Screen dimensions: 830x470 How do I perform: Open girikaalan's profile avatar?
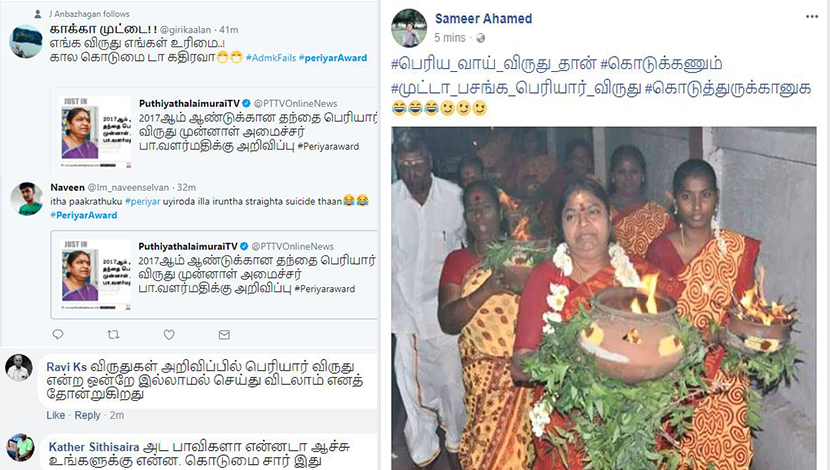(x=26, y=41)
